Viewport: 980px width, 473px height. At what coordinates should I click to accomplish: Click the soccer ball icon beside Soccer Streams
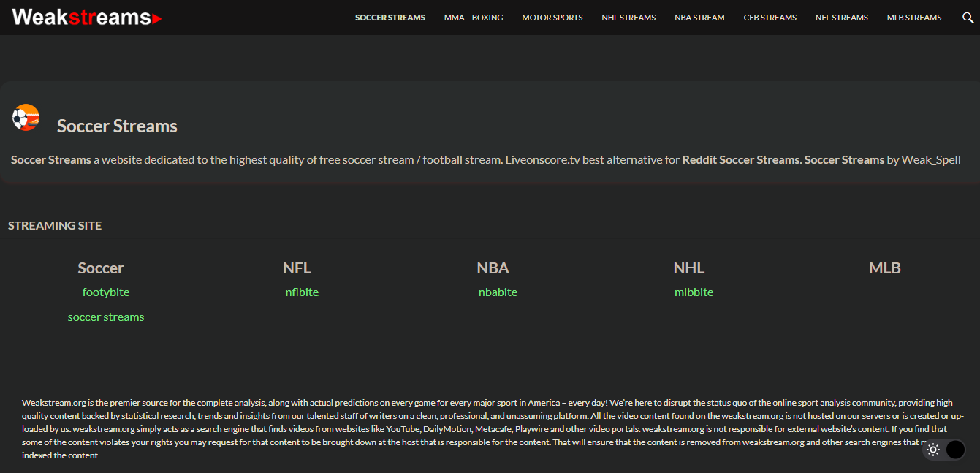tap(25, 118)
